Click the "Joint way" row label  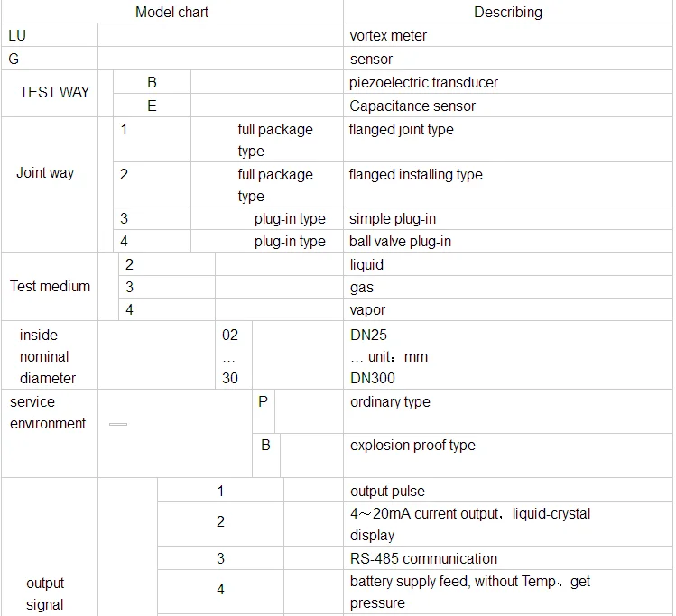[x=45, y=172]
